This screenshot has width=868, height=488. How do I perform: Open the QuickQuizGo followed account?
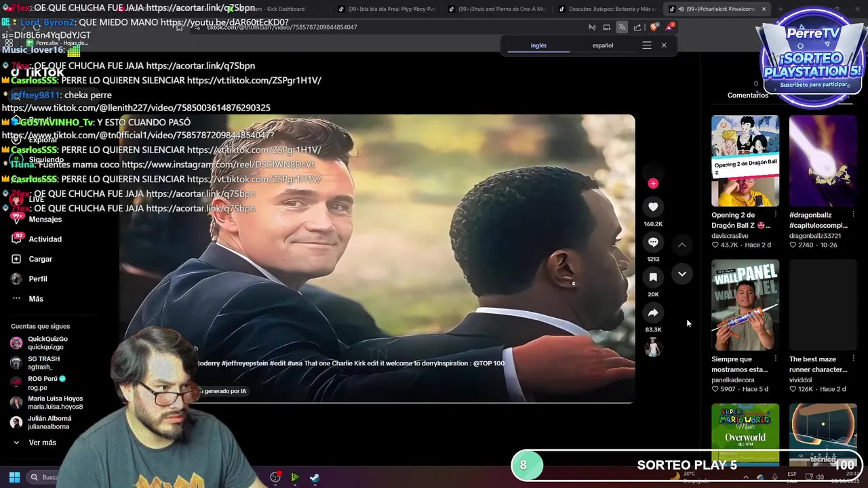(47, 343)
